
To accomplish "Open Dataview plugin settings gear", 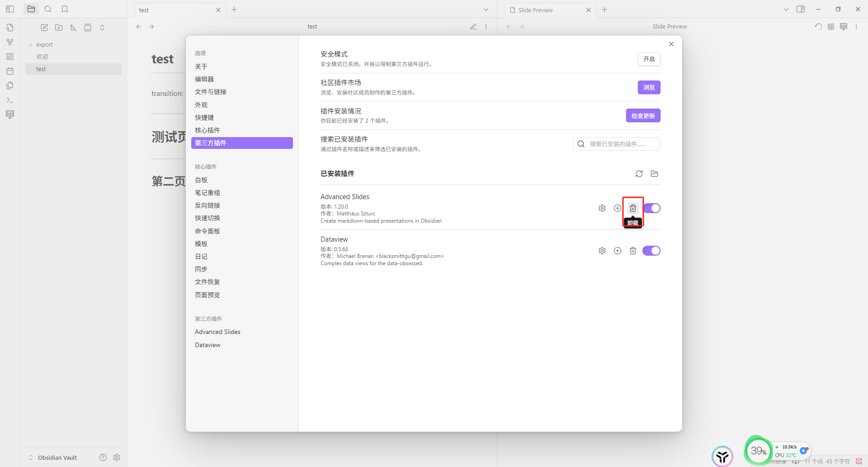I will tap(602, 250).
